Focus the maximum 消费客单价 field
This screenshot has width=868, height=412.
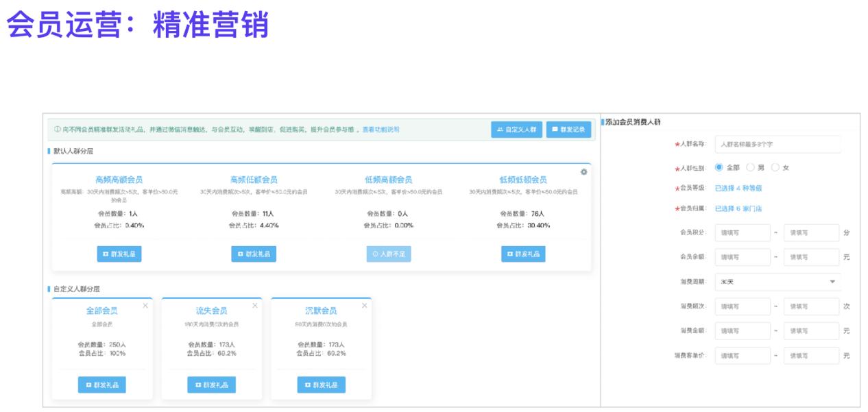[812, 356]
